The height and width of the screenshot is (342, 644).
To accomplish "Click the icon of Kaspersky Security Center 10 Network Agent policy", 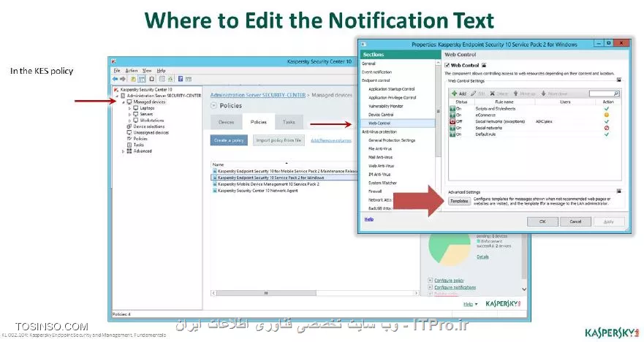I will pos(214,191).
